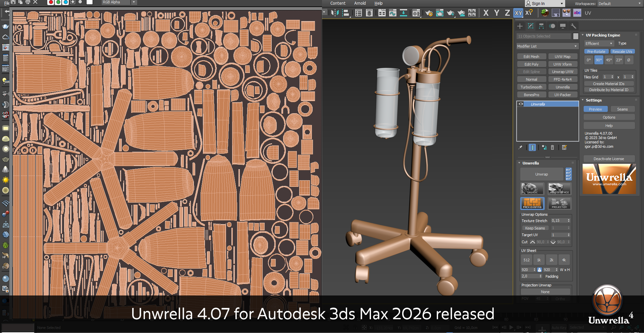This screenshot has height=333, width=644.
Task: Select the 90° rotation step
Action: click(x=599, y=60)
